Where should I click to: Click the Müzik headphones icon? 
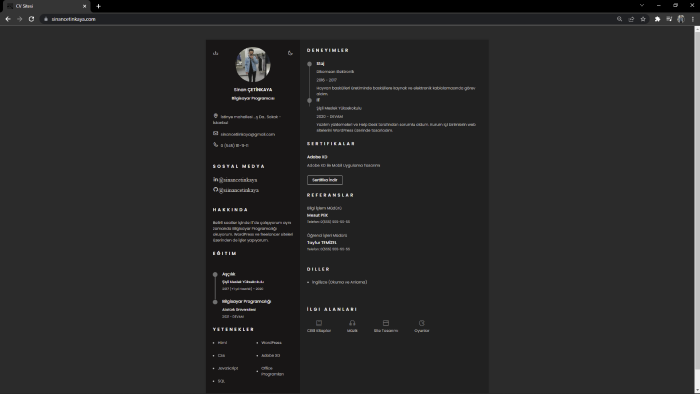352,323
